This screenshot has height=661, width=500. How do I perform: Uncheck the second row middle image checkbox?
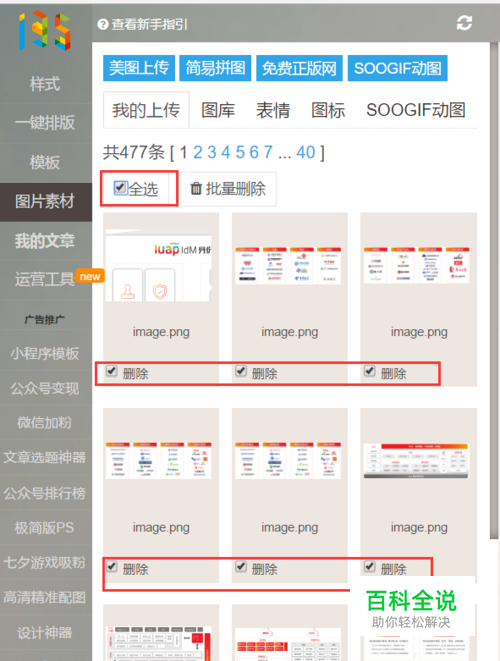[241, 566]
